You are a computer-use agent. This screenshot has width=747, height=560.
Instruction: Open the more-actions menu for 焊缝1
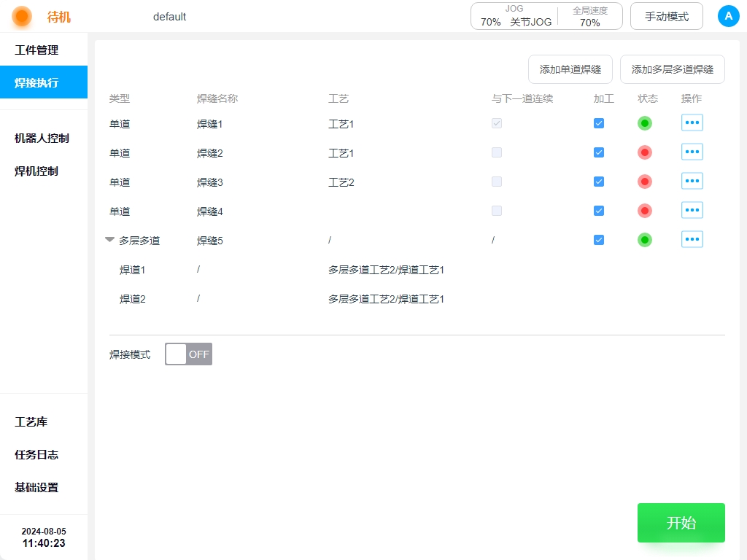coord(692,122)
